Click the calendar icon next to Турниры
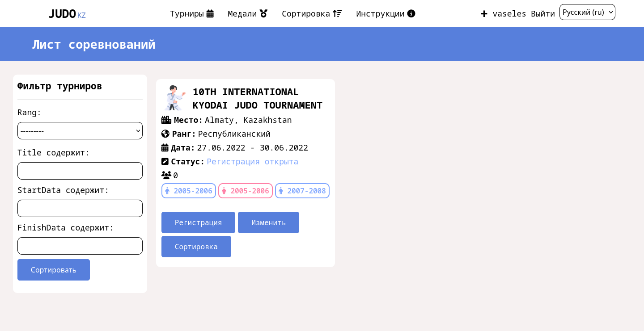This screenshot has height=331, width=644. pos(210,13)
